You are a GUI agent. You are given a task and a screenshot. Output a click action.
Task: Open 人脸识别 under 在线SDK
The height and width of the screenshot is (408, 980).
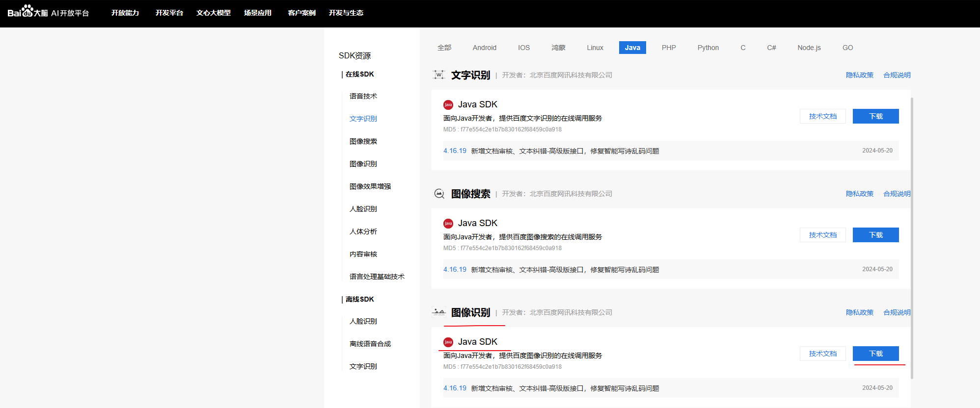tap(363, 209)
